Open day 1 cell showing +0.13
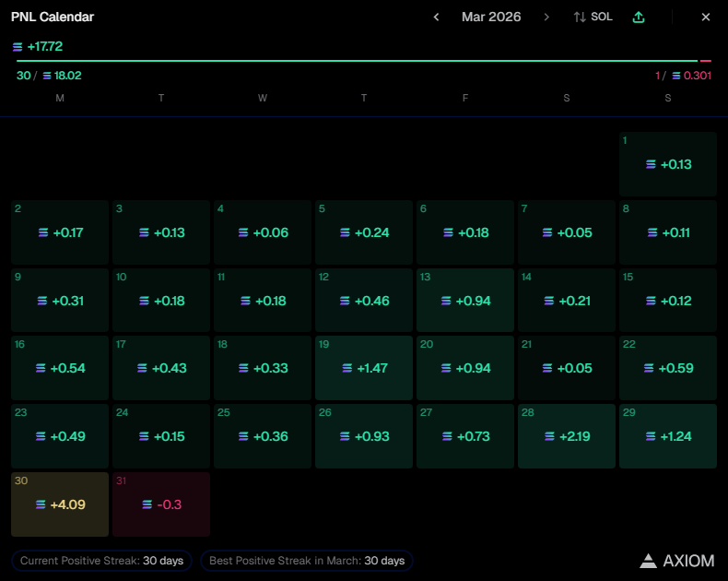Image resolution: width=728 pixels, height=581 pixels. [668, 164]
